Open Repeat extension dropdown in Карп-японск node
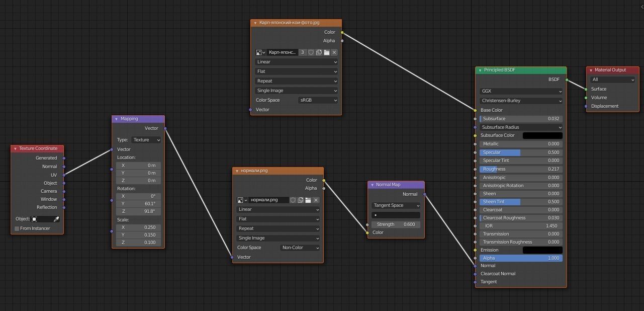Image resolution: width=644 pixels, height=311 pixels. click(296, 81)
